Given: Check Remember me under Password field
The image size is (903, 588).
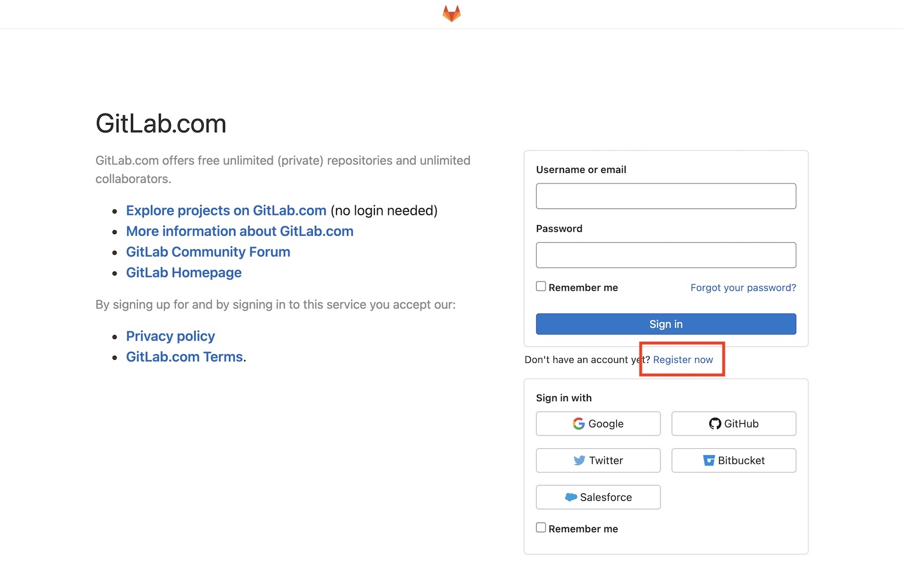Looking at the screenshot, I should [541, 286].
